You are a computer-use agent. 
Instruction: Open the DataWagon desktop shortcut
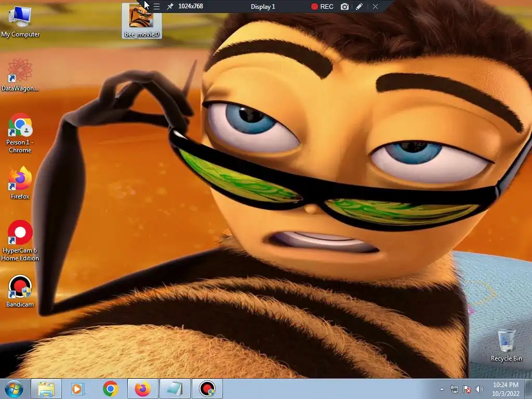click(x=20, y=75)
